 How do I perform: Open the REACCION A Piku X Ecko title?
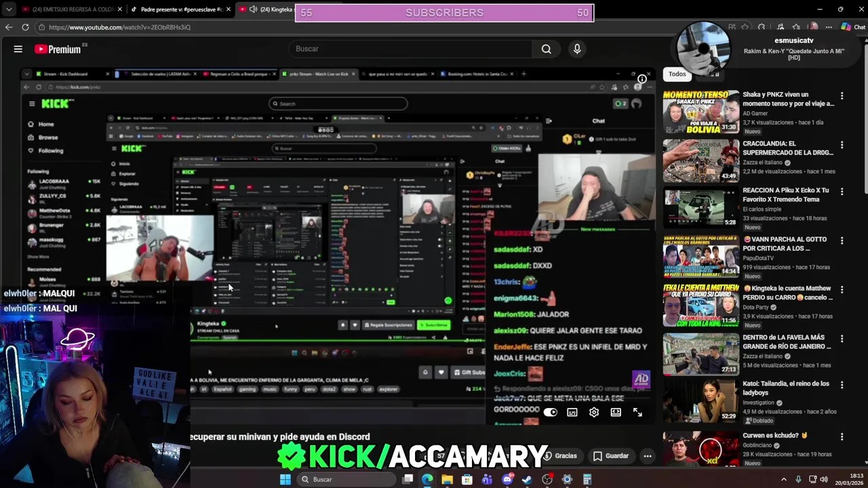pyautogui.click(x=785, y=195)
